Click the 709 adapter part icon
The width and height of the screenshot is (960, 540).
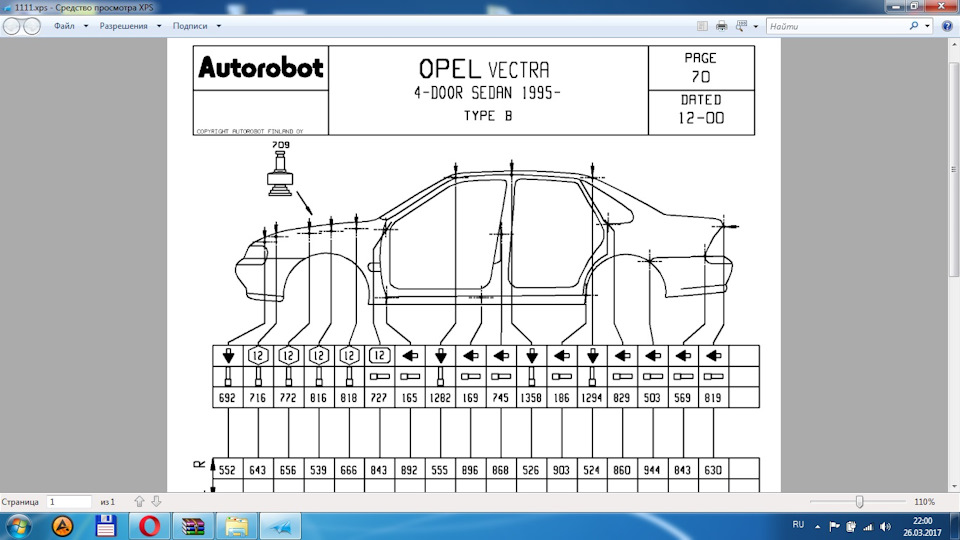(x=280, y=174)
